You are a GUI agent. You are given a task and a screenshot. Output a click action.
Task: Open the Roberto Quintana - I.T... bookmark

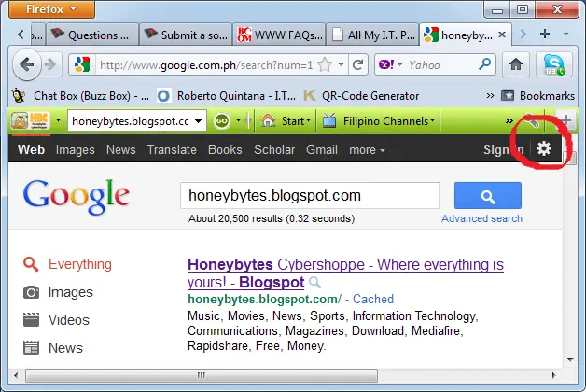(x=227, y=96)
